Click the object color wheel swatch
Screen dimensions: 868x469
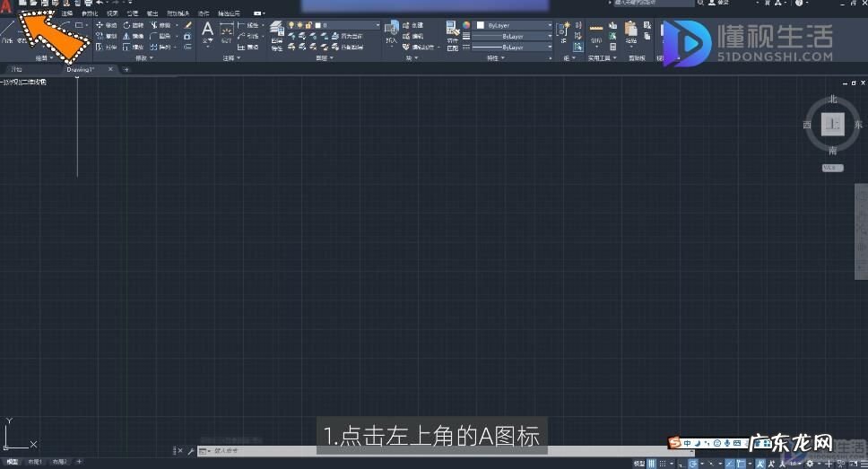[466, 25]
